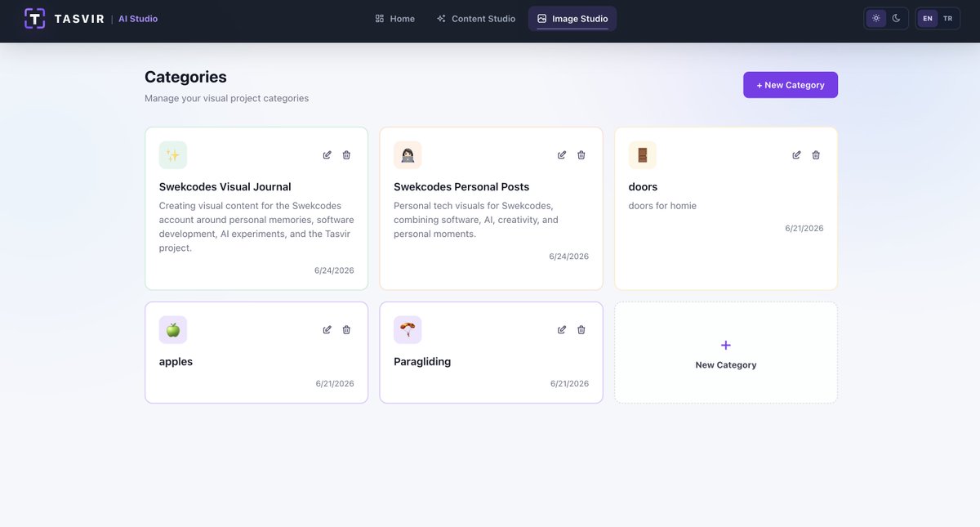980x527 pixels.
Task: Edit the doors category
Action: click(x=797, y=154)
